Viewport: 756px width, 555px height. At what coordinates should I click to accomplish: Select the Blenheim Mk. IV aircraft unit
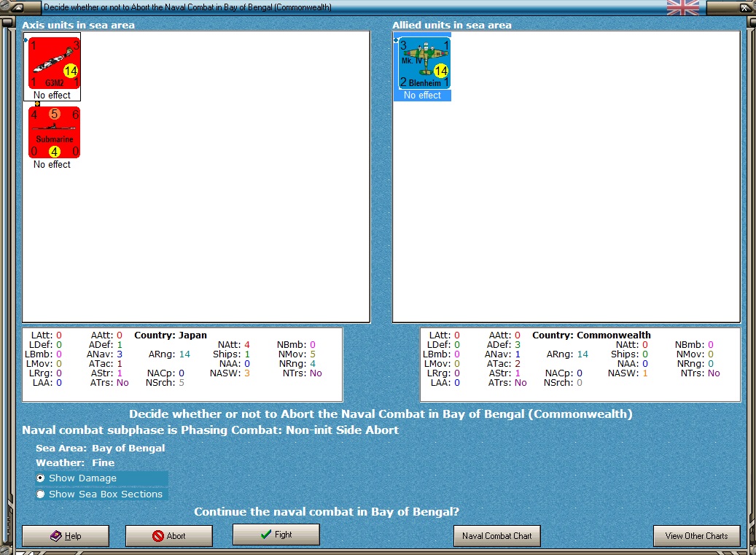point(424,63)
